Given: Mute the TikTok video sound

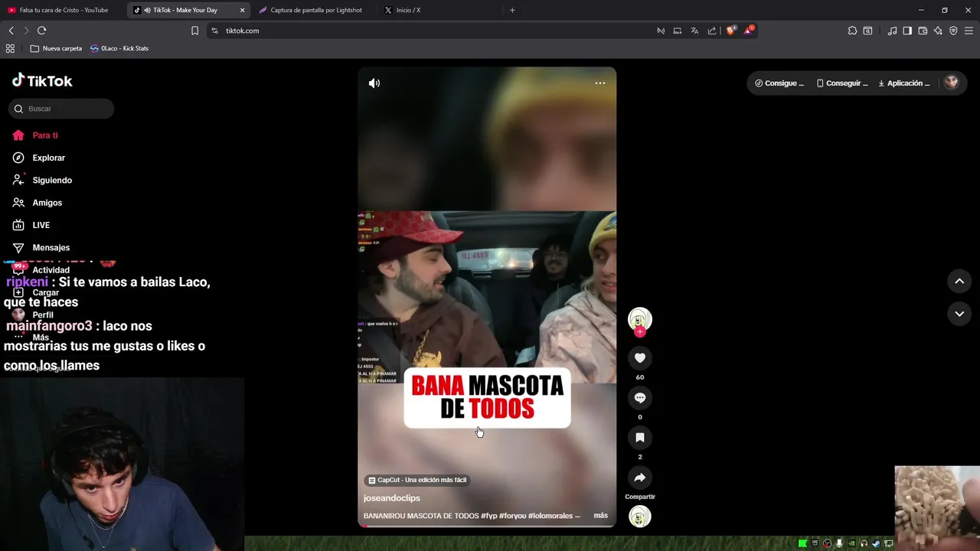Looking at the screenshot, I should tap(374, 83).
